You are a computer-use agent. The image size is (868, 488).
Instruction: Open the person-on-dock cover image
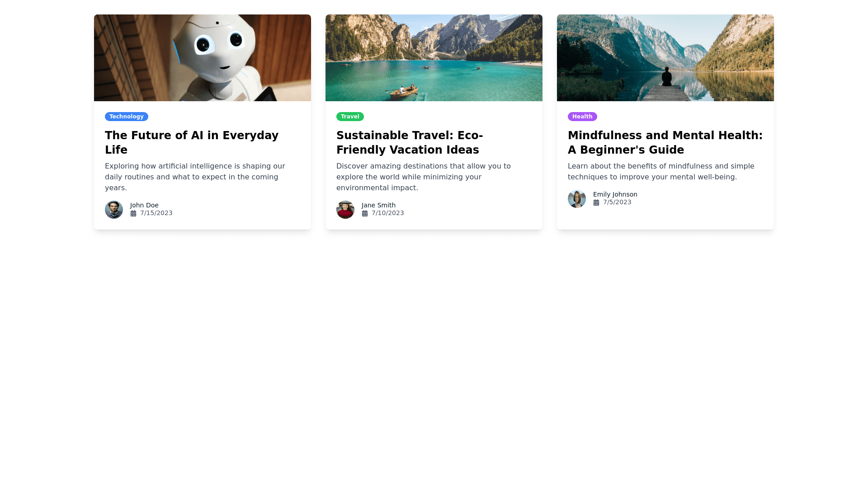click(665, 58)
